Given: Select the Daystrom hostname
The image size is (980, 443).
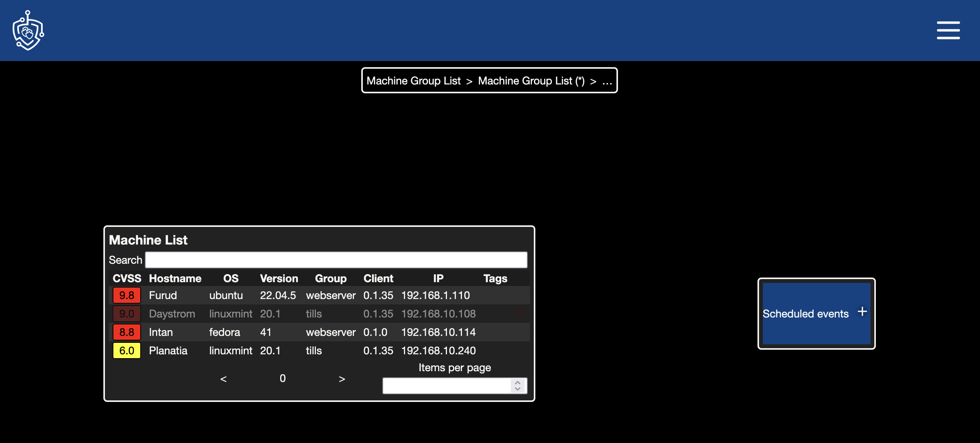Looking at the screenshot, I should coord(172,314).
